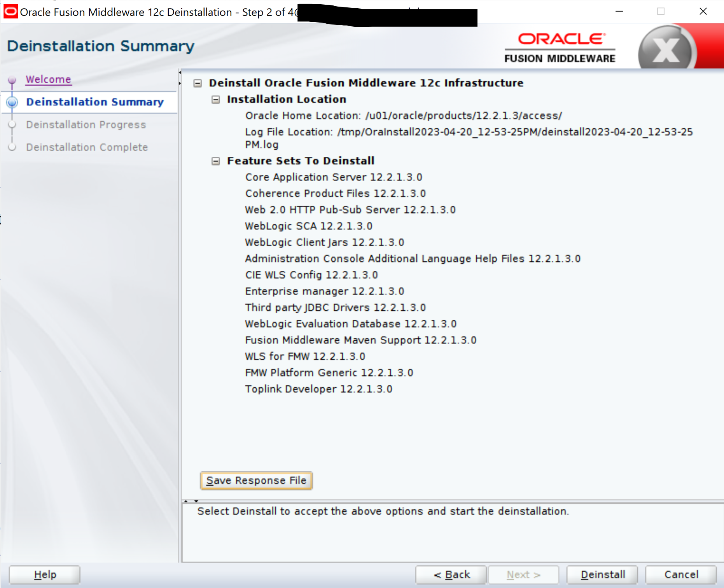Go to the Welcome step link
Screen dimensions: 724x588
point(48,79)
